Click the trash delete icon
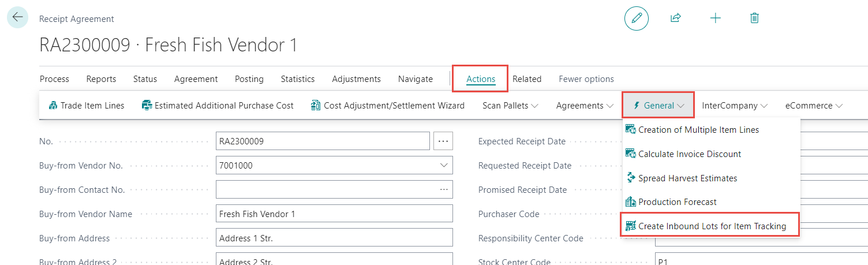Screen dimensions: 868x265 pyautogui.click(x=754, y=18)
